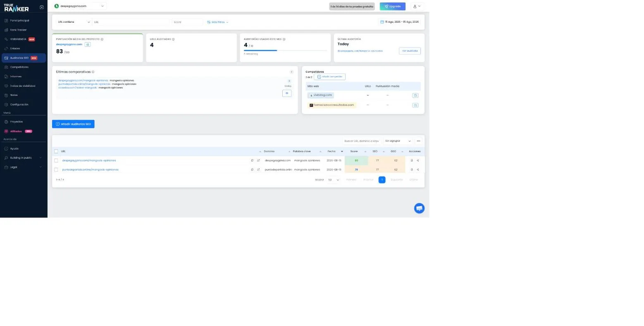Open the despegaygana.com project dropdown
This screenshot has width=644, height=326.
[79, 6]
